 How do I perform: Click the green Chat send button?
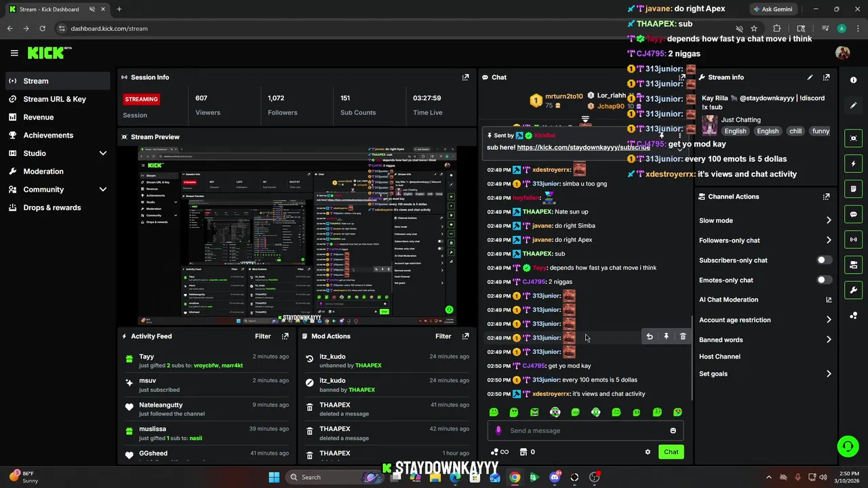pyautogui.click(x=671, y=452)
